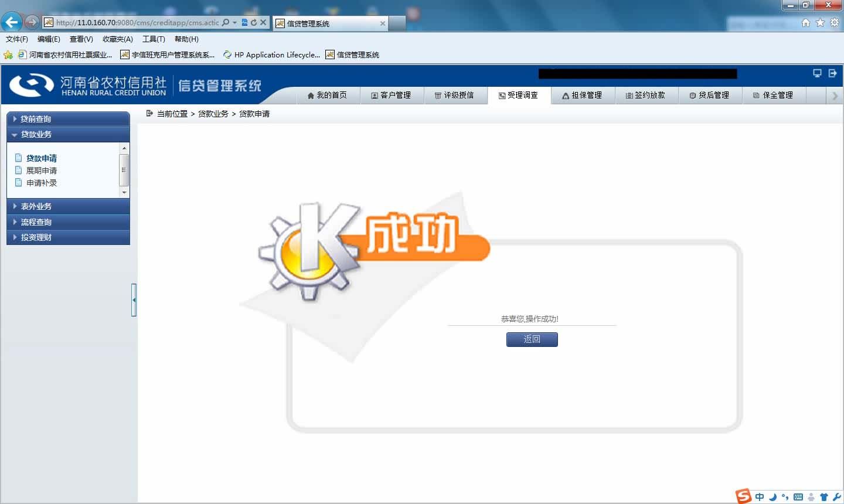Screen dimensions: 844x504
Task: Collapse the 贷款业务 sidebar section
Action: tap(68, 134)
